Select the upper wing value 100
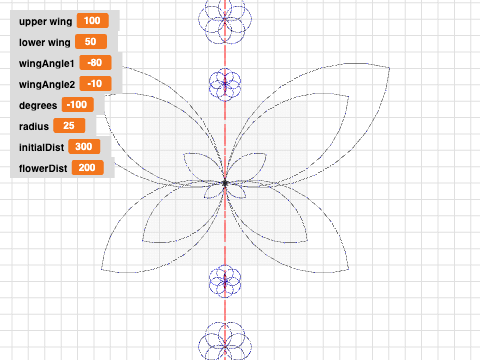The image size is (480, 360). pyautogui.click(x=93, y=21)
